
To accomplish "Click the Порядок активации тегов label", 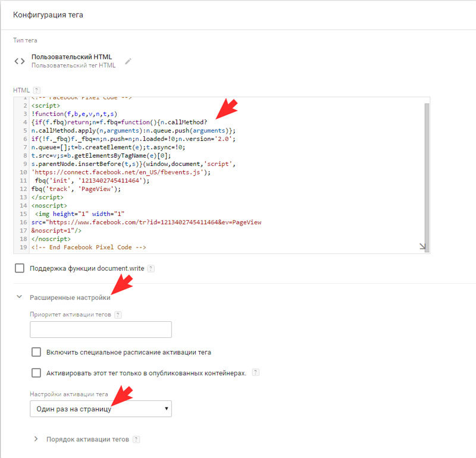I will [x=87, y=439].
